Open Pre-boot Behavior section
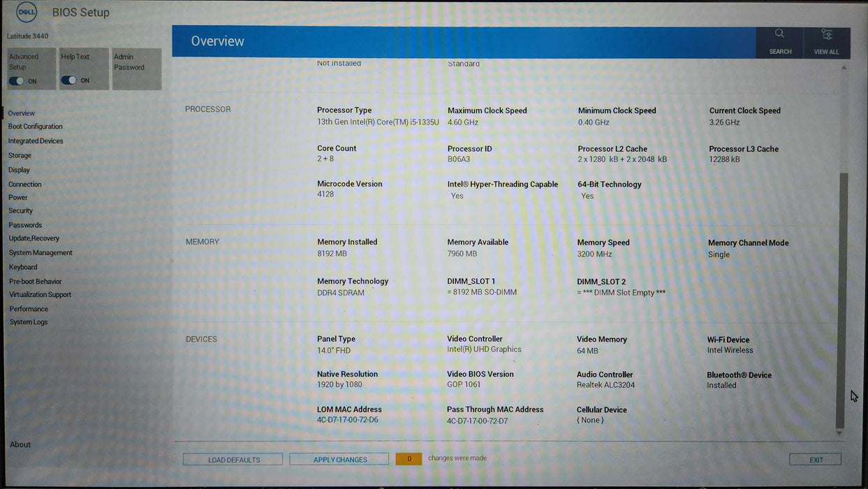The image size is (868, 489). click(36, 282)
